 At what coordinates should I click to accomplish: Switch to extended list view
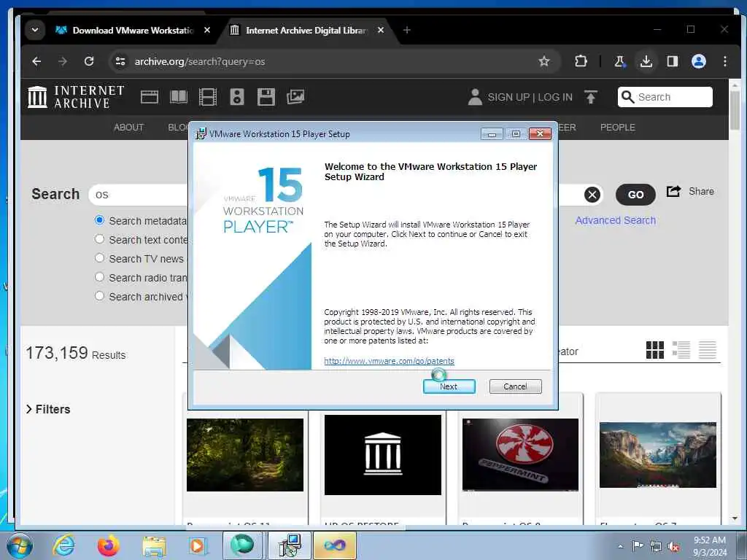click(x=681, y=350)
